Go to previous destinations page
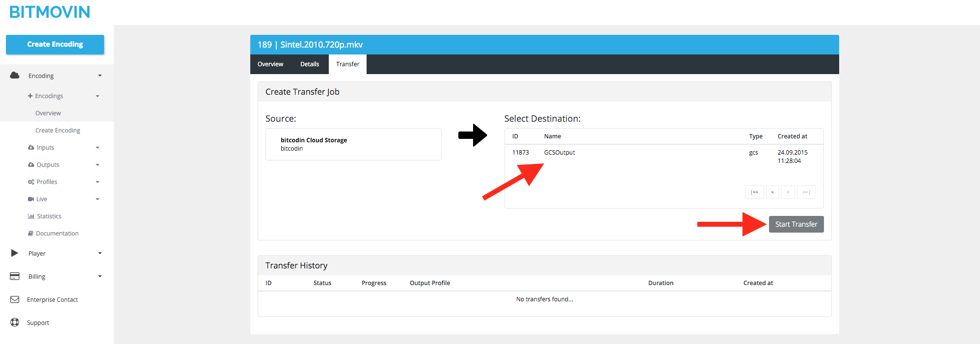The height and width of the screenshot is (344, 980). pyautogui.click(x=772, y=192)
